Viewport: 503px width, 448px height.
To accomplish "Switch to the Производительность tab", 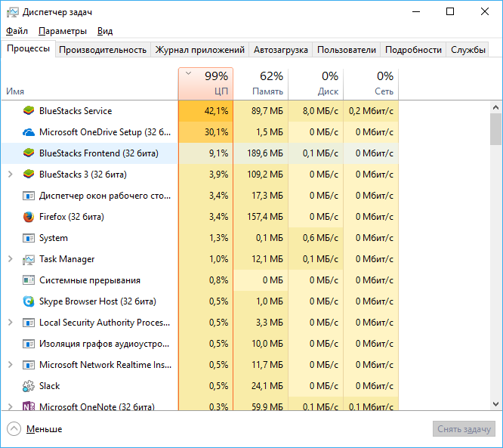I will coord(103,50).
